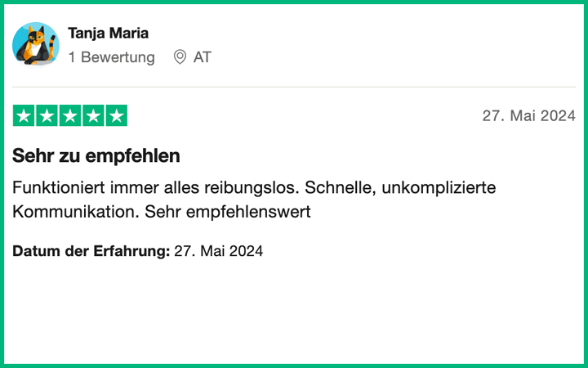The width and height of the screenshot is (588, 368).
Task: Click the second green rating star
Action: click(47, 115)
